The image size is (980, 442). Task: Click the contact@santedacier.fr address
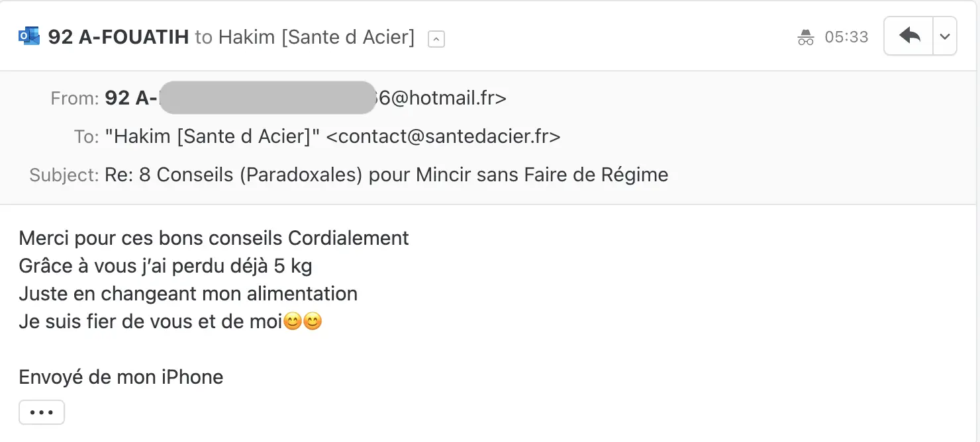[x=444, y=137]
